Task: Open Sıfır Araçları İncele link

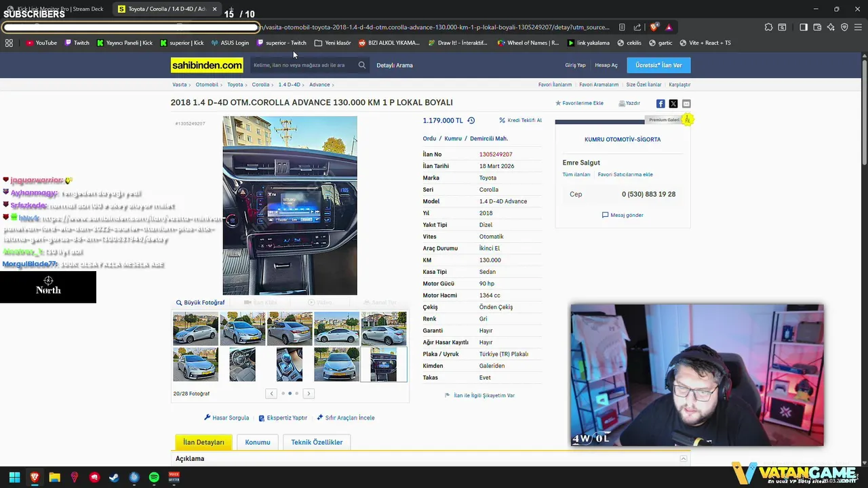Action: tap(345, 418)
